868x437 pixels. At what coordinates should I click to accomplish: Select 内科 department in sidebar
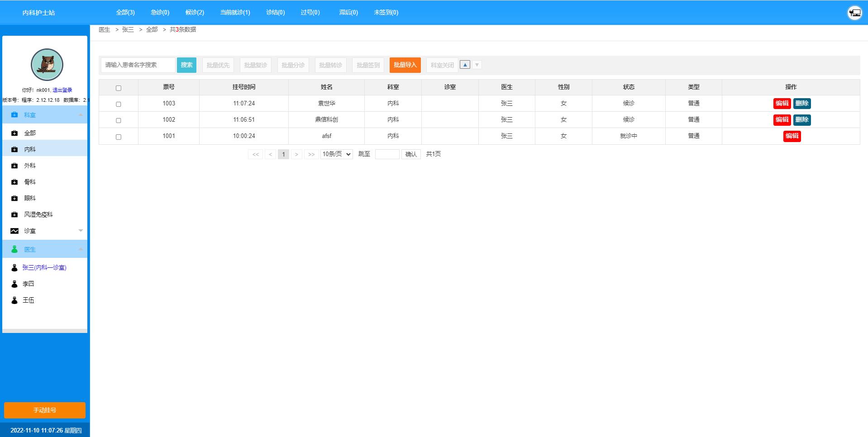point(45,149)
